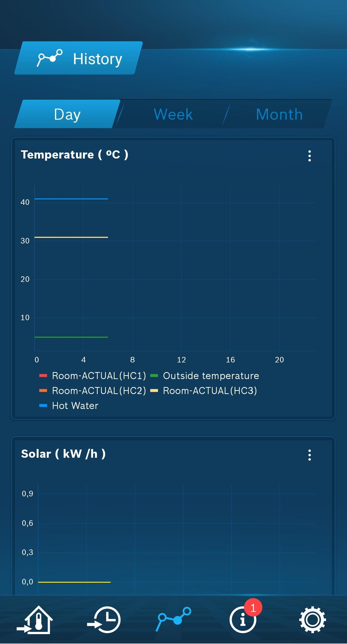
Task: Open the info notifications icon
Action: (242, 621)
